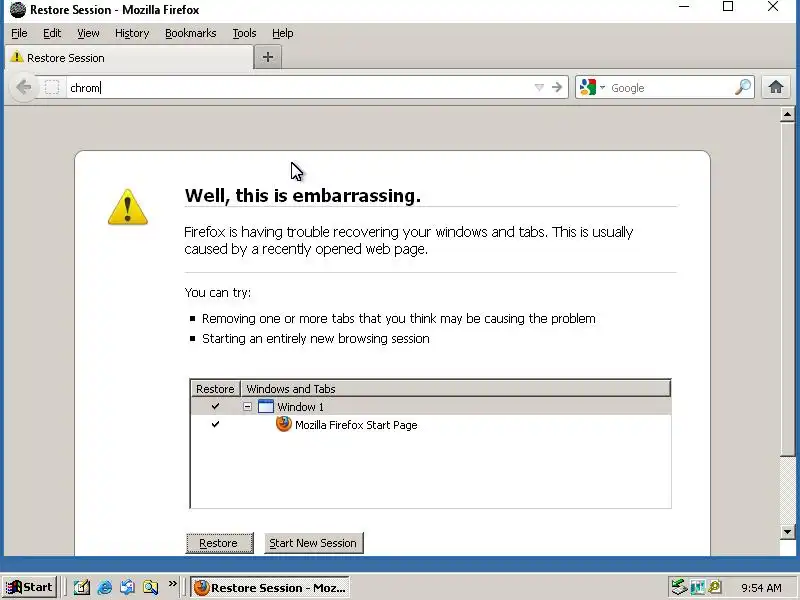Click the Go arrow in the address bar
This screenshot has width=800, height=600.
557,87
